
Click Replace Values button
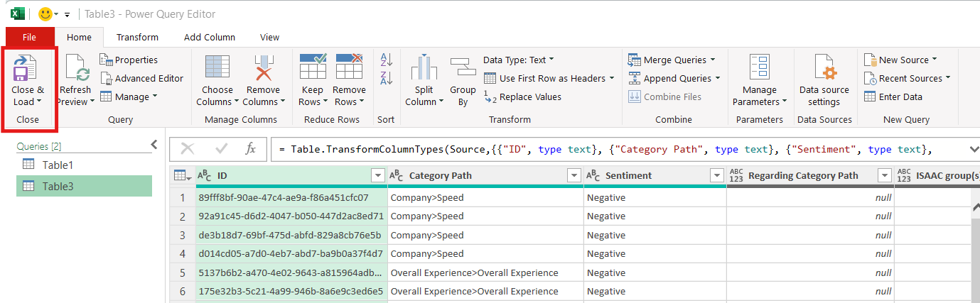[x=522, y=97]
